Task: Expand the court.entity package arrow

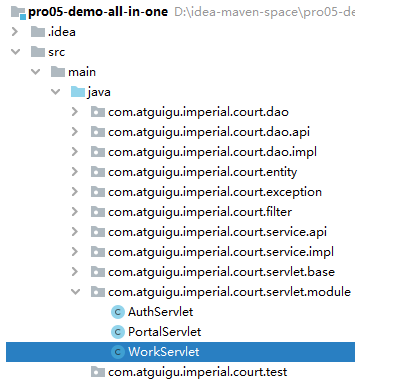Action: tap(75, 172)
